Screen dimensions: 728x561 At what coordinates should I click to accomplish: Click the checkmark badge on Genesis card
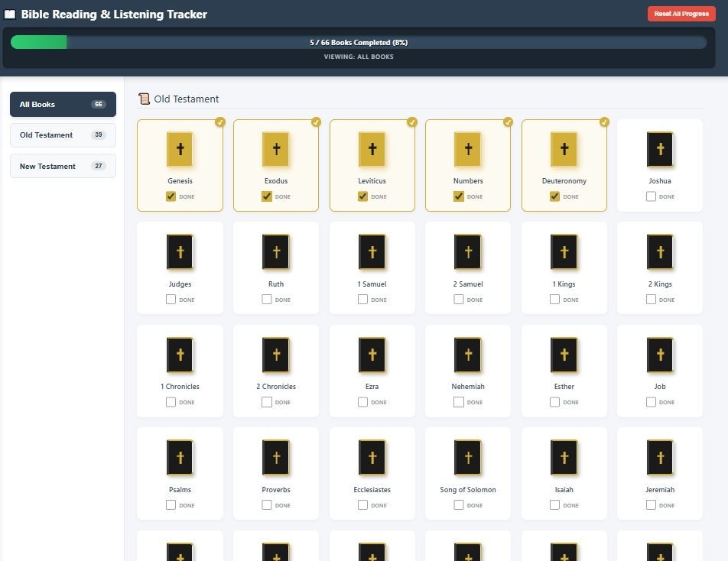[220, 122]
